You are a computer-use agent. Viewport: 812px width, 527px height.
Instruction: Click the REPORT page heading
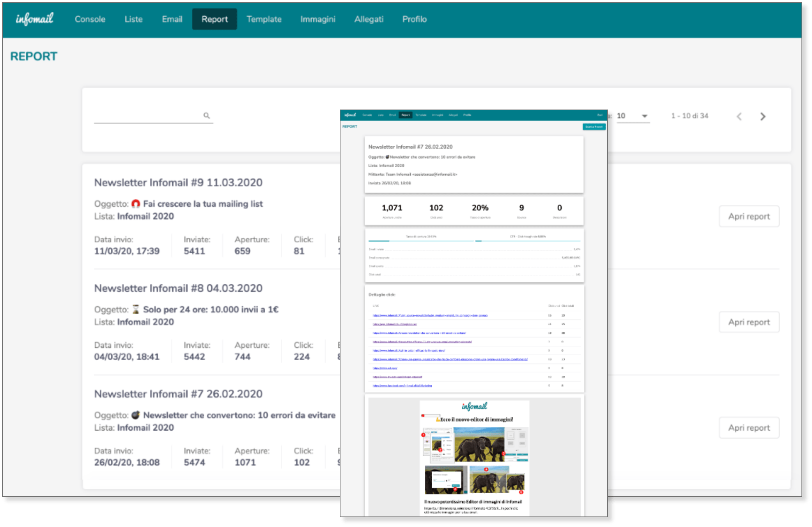pyautogui.click(x=34, y=57)
